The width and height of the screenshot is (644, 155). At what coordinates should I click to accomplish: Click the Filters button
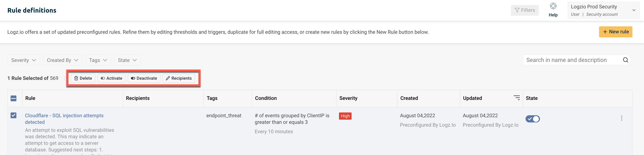(x=525, y=10)
